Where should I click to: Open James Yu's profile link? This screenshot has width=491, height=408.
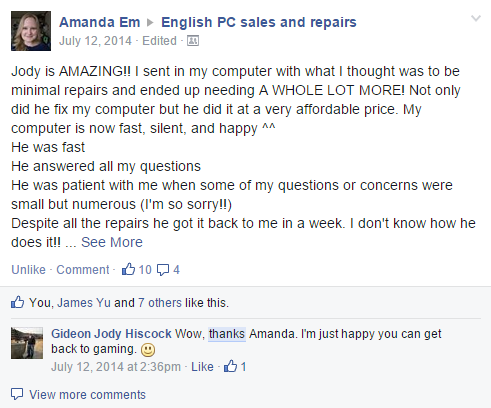[x=84, y=303]
